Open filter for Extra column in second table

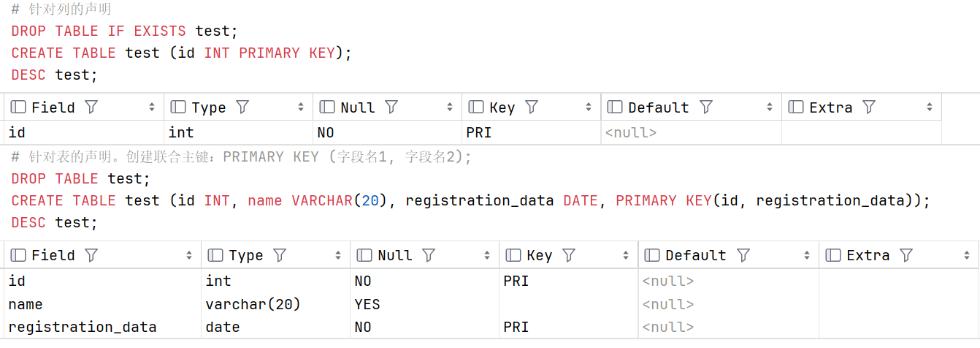(x=906, y=255)
